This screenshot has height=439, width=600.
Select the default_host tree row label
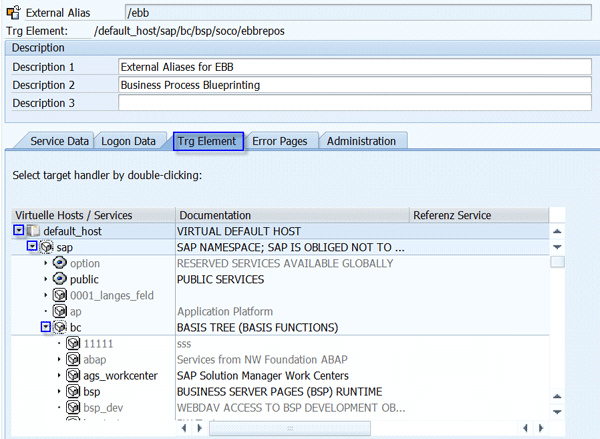click(x=73, y=231)
